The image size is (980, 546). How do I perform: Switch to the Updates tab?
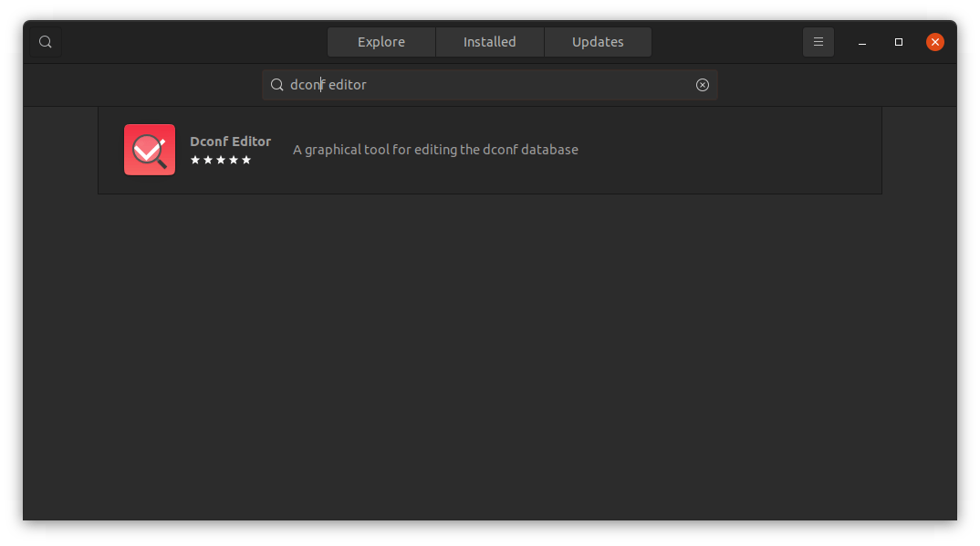click(x=598, y=42)
